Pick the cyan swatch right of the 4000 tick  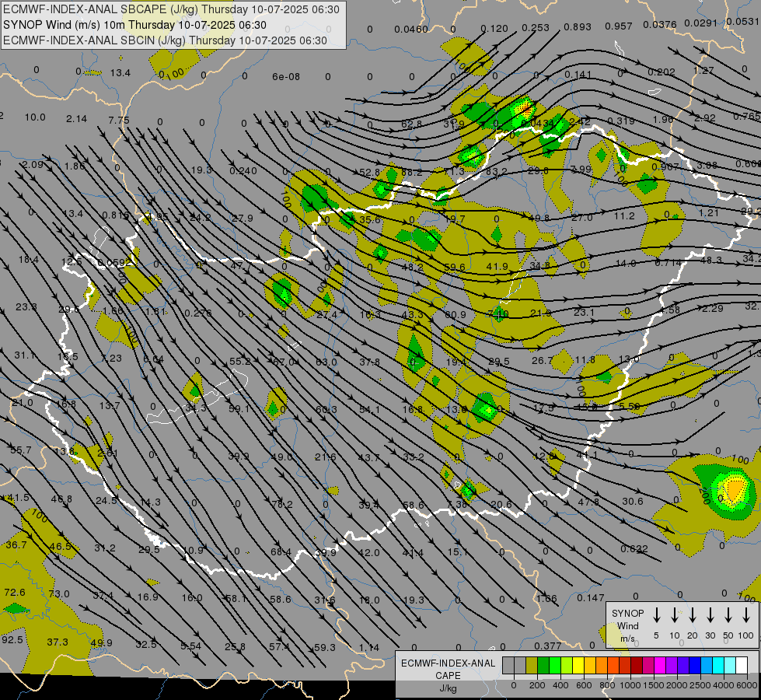[x=729, y=665]
